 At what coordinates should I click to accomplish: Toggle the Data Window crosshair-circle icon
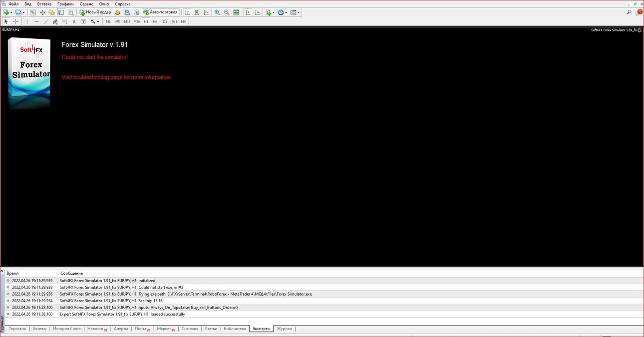(x=42, y=12)
